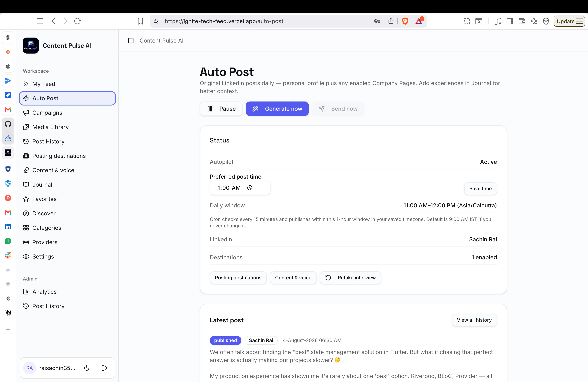Open Leo AI sparkle icon
Viewport: 588px width, 382px height.
coord(534,21)
